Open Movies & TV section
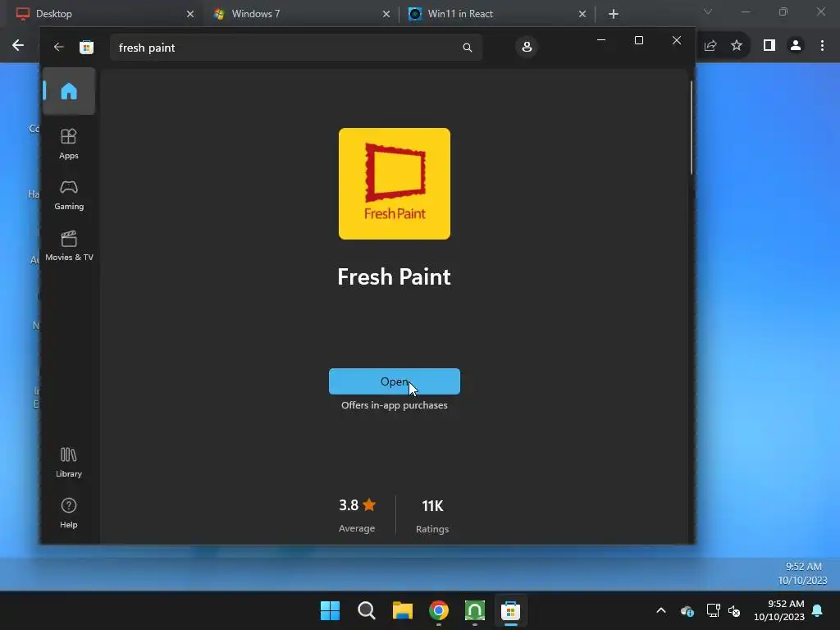The width and height of the screenshot is (840, 630). (69, 246)
